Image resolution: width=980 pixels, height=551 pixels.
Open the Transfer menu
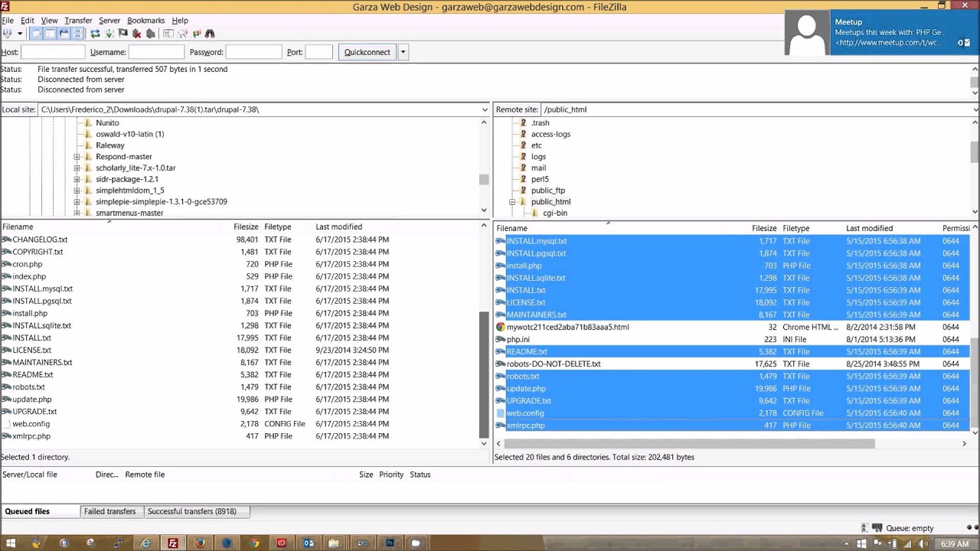pos(78,21)
